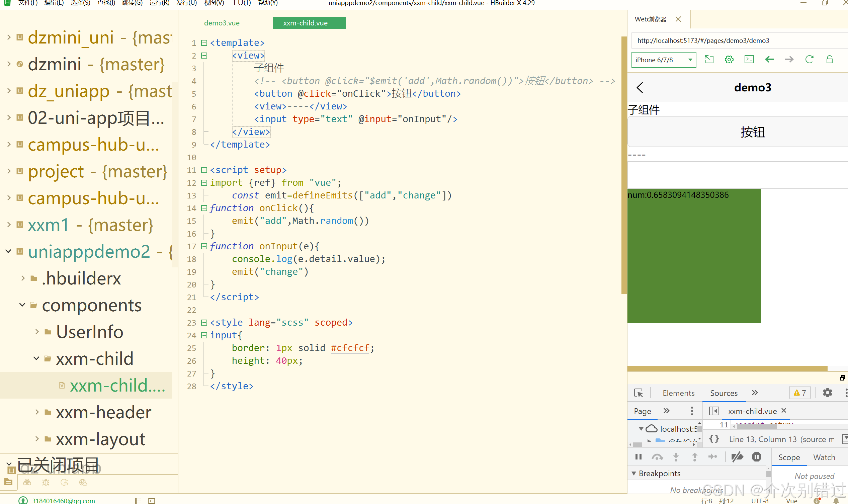Collapse the uniapppdemo2 project node
Image resolution: width=848 pixels, height=504 pixels.
pos(8,251)
